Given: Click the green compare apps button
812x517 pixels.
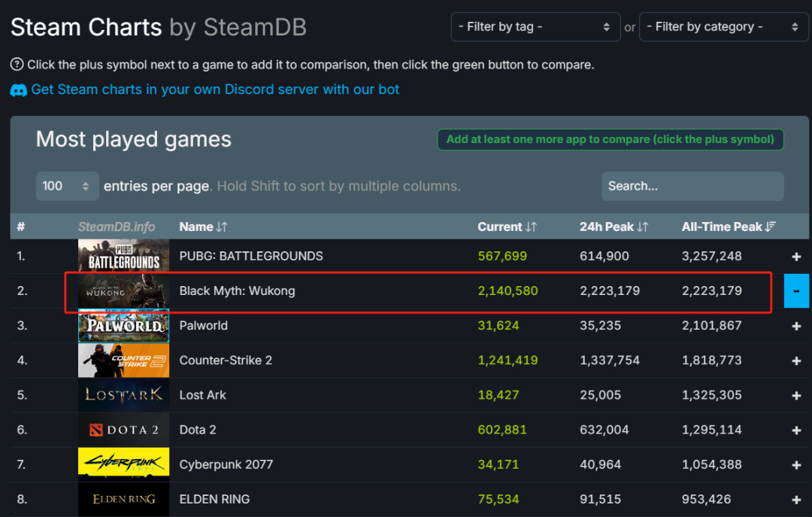Looking at the screenshot, I should click(x=610, y=139).
